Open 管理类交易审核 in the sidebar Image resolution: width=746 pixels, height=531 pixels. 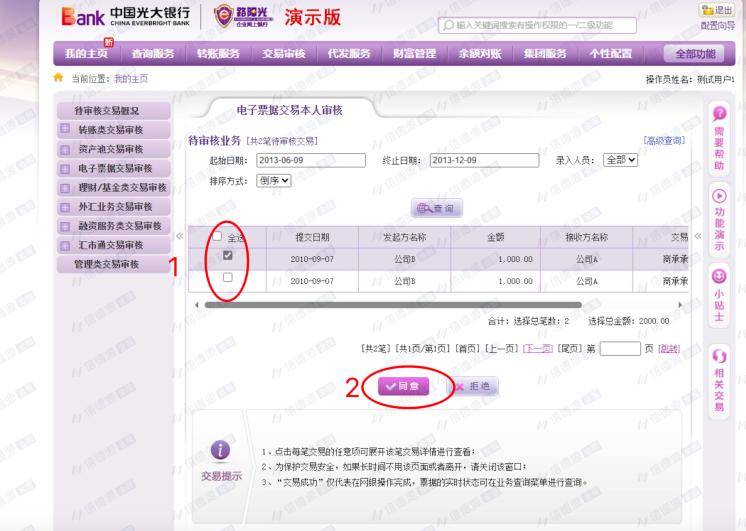(x=114, y=264)
